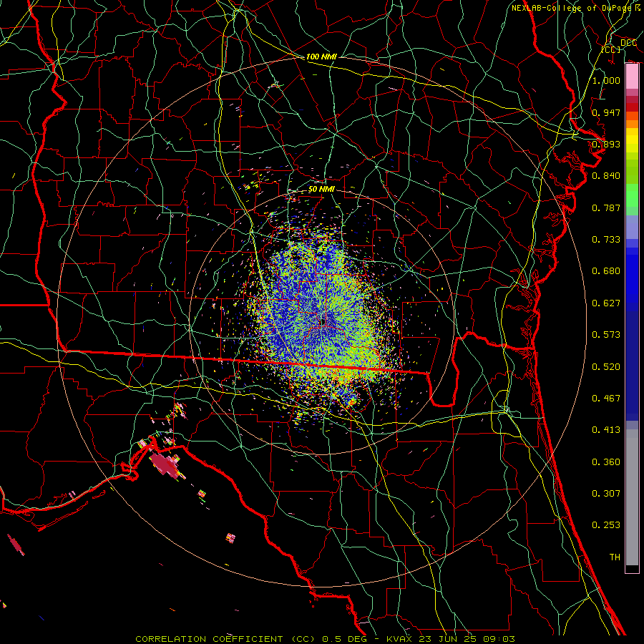Click the pink 1.000 band of the color scale
644x644 pixels.
coord(632,77)
